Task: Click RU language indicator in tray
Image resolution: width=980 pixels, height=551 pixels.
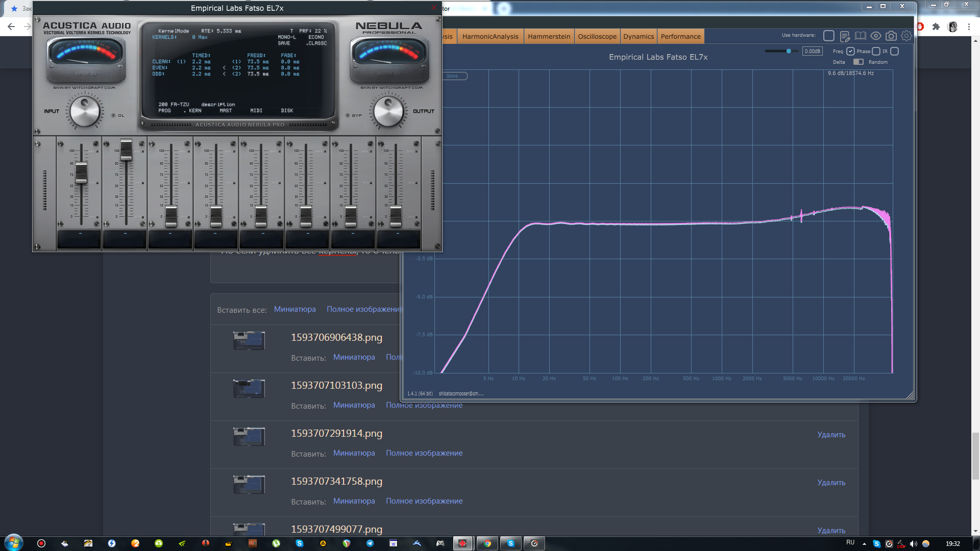Action: point(850,542)
